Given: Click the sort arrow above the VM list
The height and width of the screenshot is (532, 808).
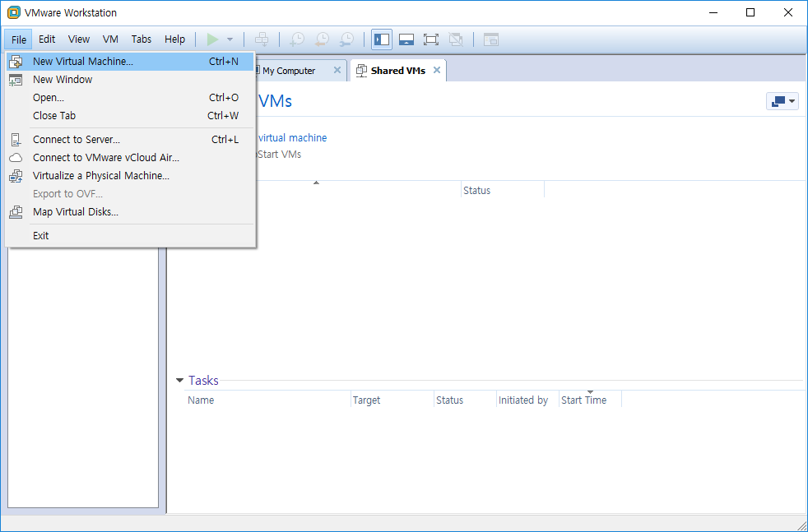Looking at the screenshot, I should point(317,183).
